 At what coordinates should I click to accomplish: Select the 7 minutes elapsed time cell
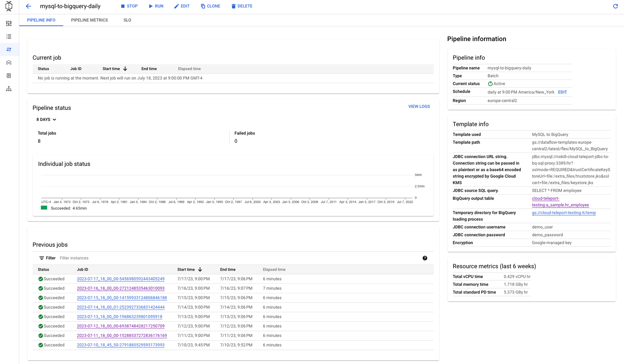coord(272,289)
